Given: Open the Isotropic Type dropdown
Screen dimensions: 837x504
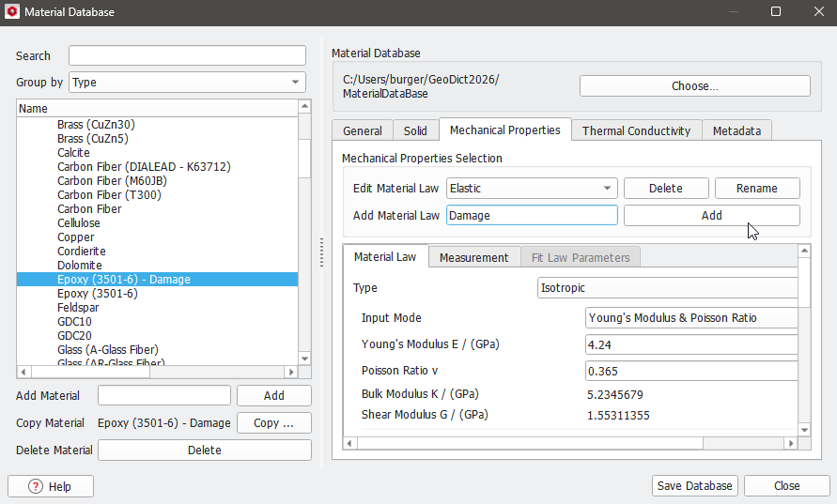Looking at the screenshot, I should [x=668, y=288].
